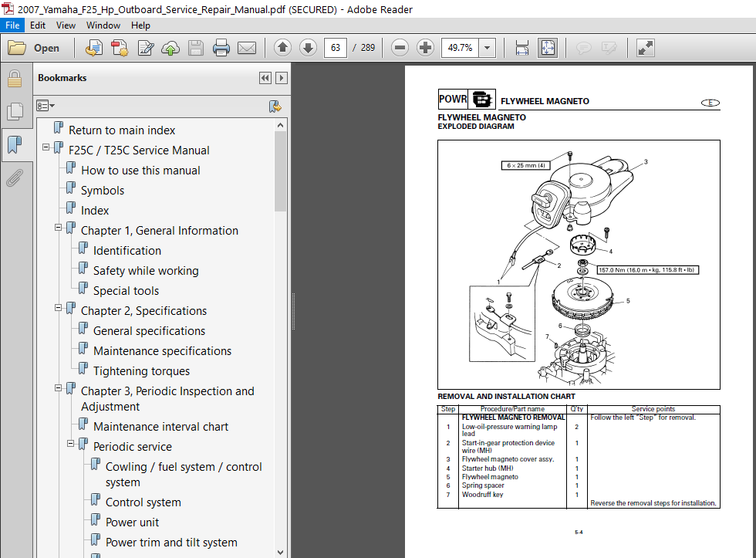
Task: Open General specifications bookmark
Action: pyautogui.click(x=149, y=331)
